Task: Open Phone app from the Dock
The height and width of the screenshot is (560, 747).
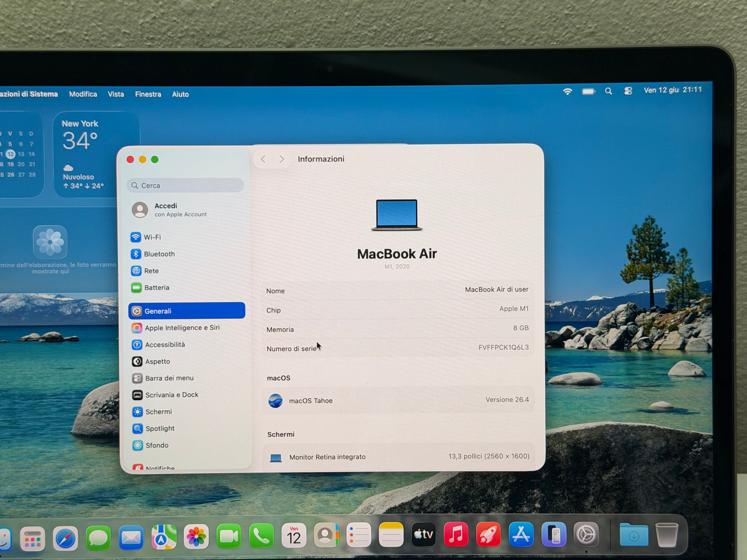Action: coord(262,537)
